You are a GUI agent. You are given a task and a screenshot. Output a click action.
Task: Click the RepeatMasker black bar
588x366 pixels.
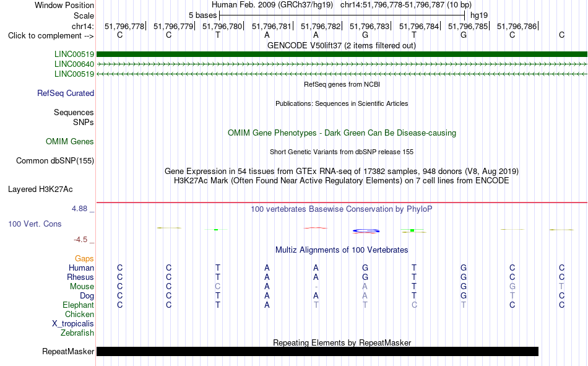[x=318, y=351]
